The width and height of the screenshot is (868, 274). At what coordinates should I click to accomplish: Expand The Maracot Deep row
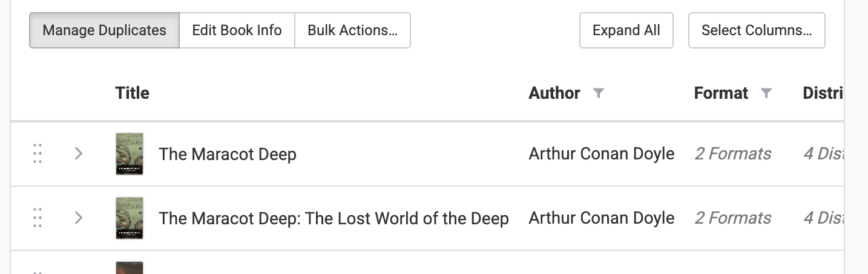tap(78, 154)
